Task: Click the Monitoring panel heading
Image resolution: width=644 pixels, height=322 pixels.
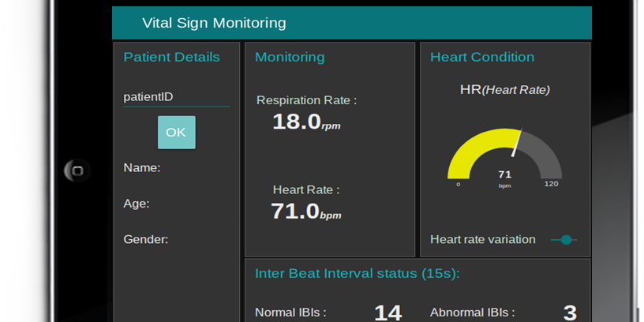Action: coord(290,57)
